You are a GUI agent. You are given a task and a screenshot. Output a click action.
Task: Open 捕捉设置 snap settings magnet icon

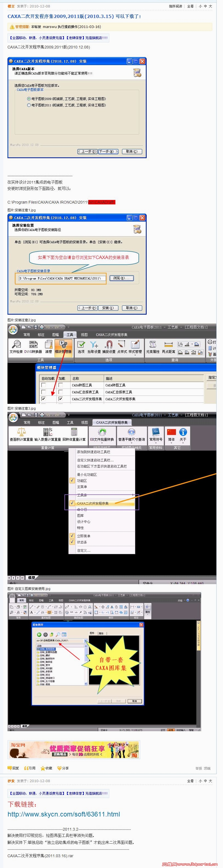pyautogui.click(x=108, y=344)
